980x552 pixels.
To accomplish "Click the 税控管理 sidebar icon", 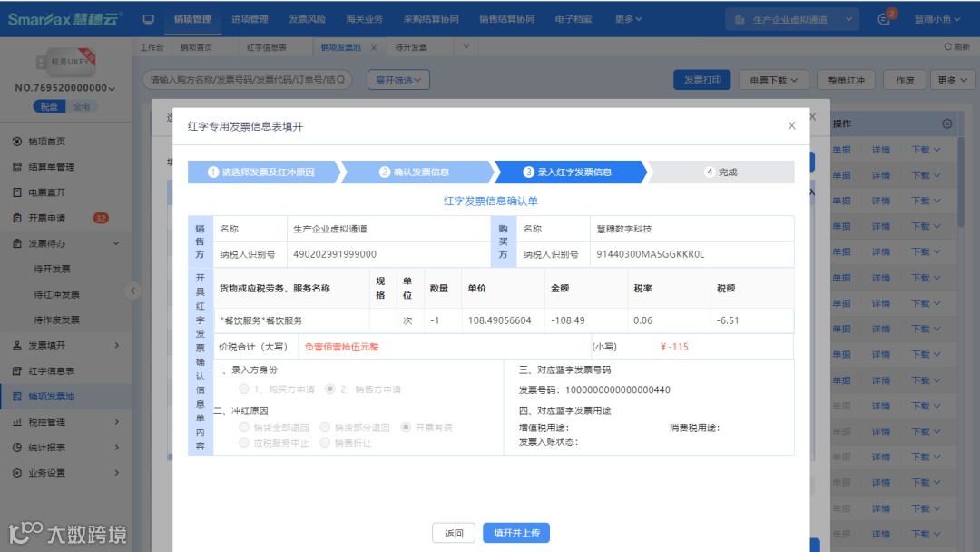I will [17, 422].
